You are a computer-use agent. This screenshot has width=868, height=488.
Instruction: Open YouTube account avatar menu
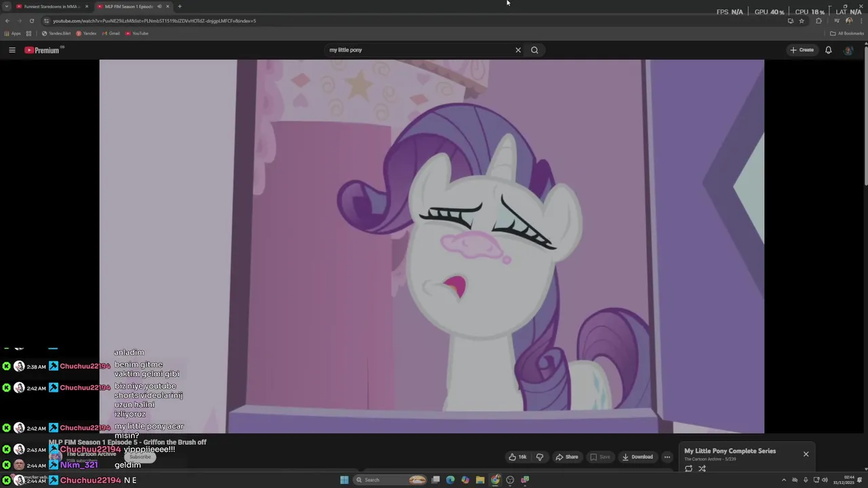coord(848,50)
